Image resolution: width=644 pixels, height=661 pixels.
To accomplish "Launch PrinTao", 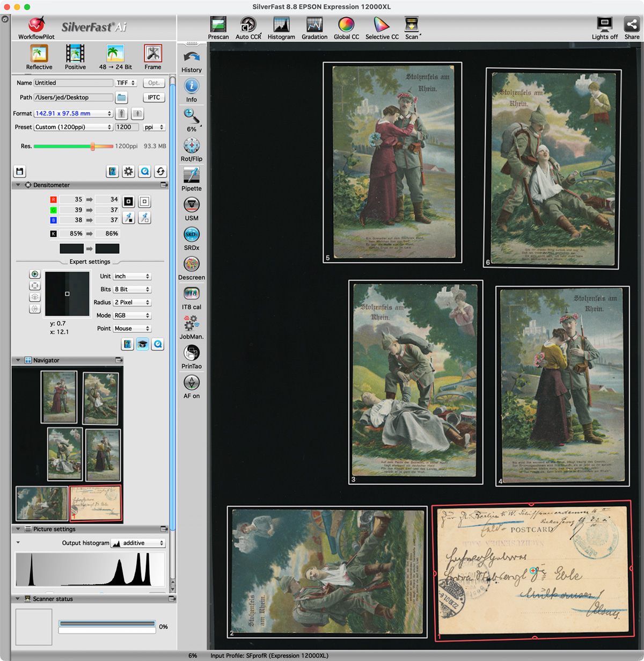I will click(x=192, y=357).
